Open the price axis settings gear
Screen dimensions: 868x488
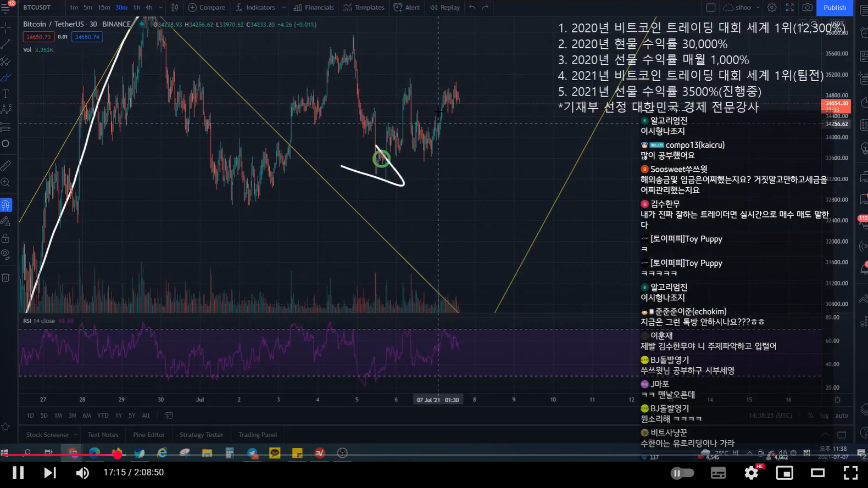(x=837, y=400)
